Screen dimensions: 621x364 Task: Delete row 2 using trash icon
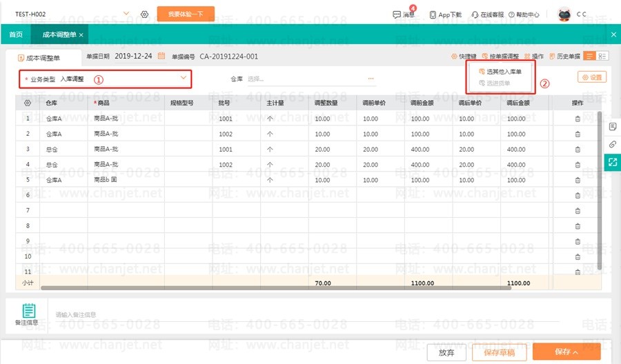tap(578, 134)
